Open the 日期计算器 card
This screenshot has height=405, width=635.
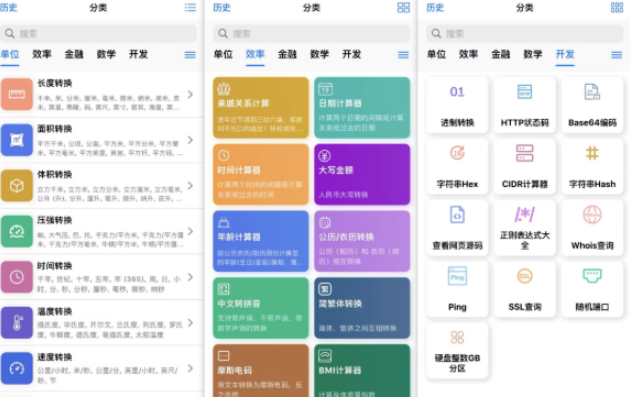(362, 108)
